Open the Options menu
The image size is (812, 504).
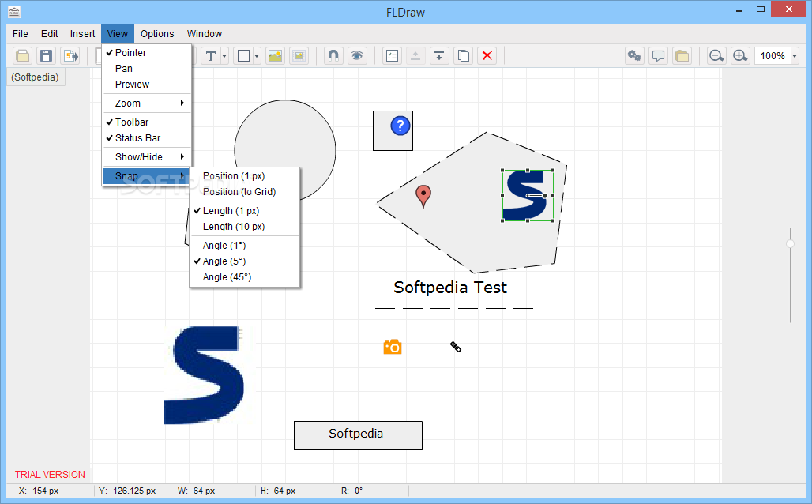pos(157,34)
